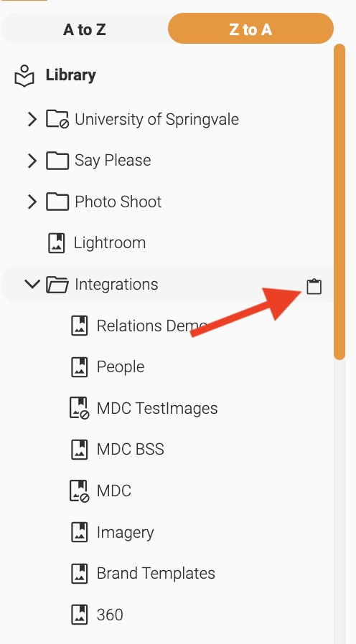Click the restricted MDC collection icon

click(x=79, y=491)
